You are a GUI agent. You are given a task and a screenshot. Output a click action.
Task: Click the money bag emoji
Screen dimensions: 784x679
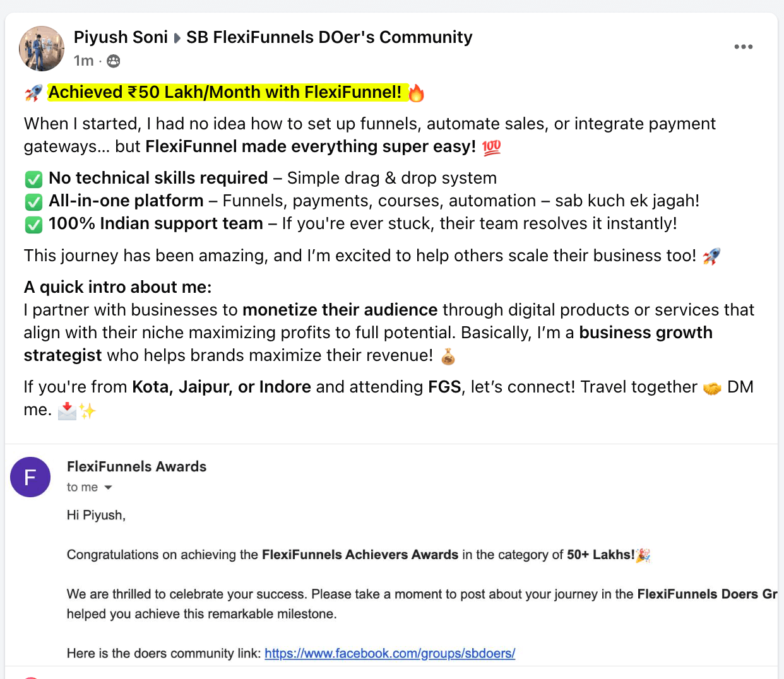(x=448, y=357)
